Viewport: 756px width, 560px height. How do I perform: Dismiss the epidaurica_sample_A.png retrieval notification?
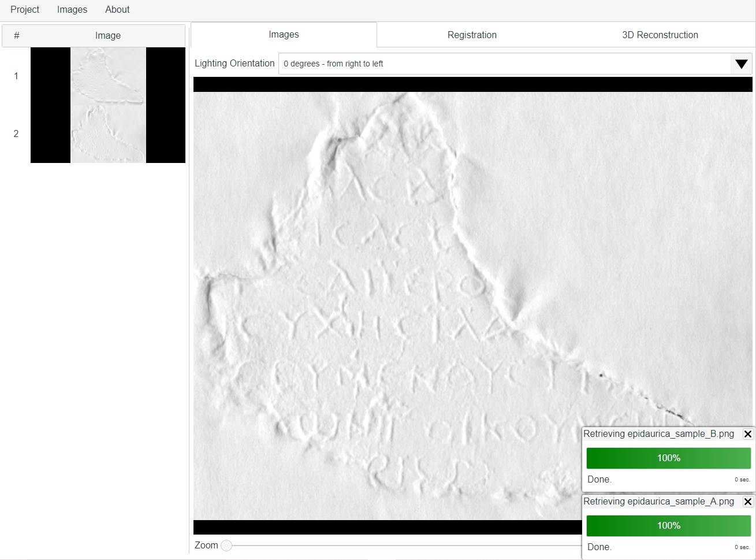click(x=747, y=502)
